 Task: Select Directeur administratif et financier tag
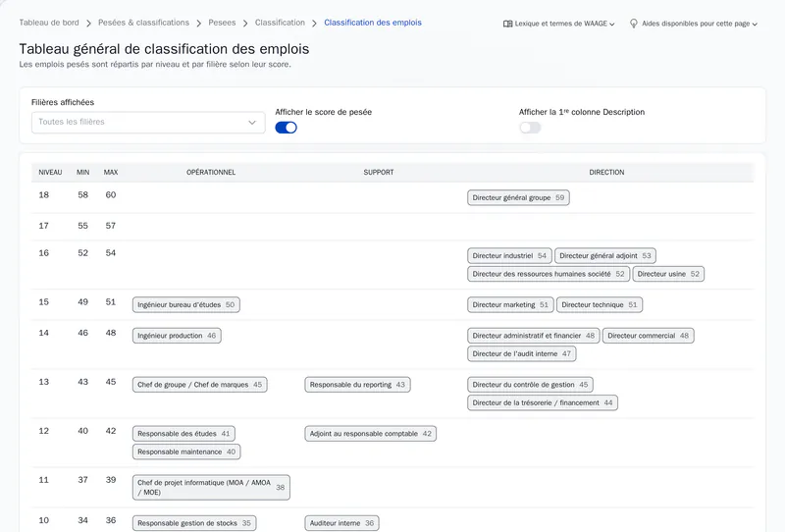point(533,336)
